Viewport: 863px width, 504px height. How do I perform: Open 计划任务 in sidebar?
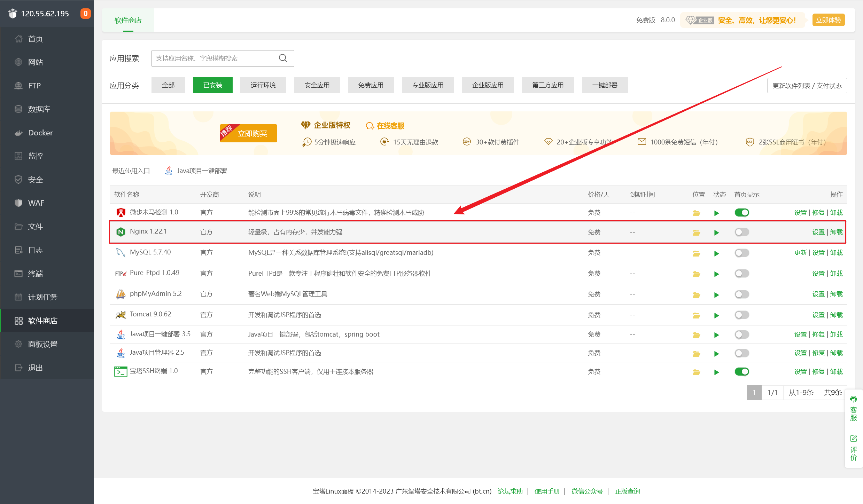click(x=47, y=297)
